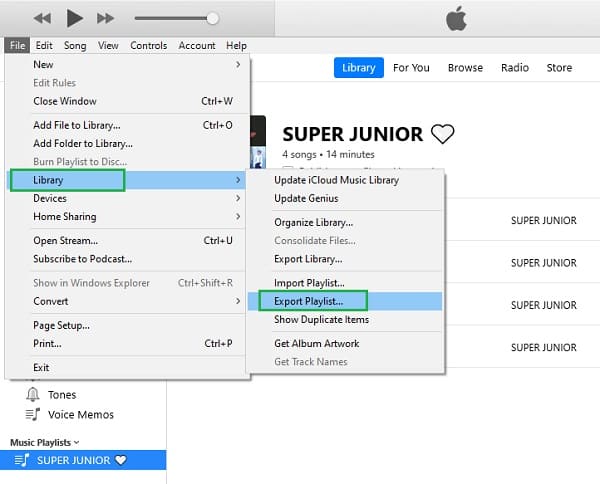
Task: Choose Import Playlist…
Action: tap(345, 283)
